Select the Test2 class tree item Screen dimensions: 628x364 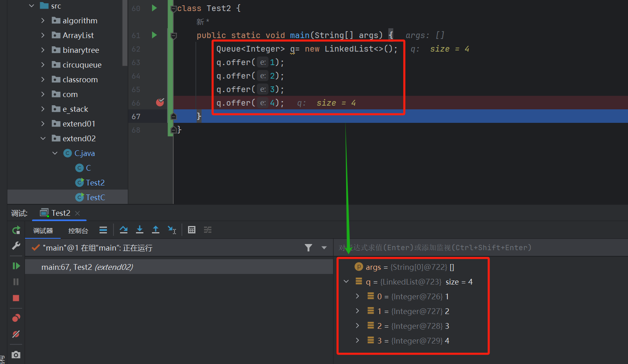(x=90, y=183)
